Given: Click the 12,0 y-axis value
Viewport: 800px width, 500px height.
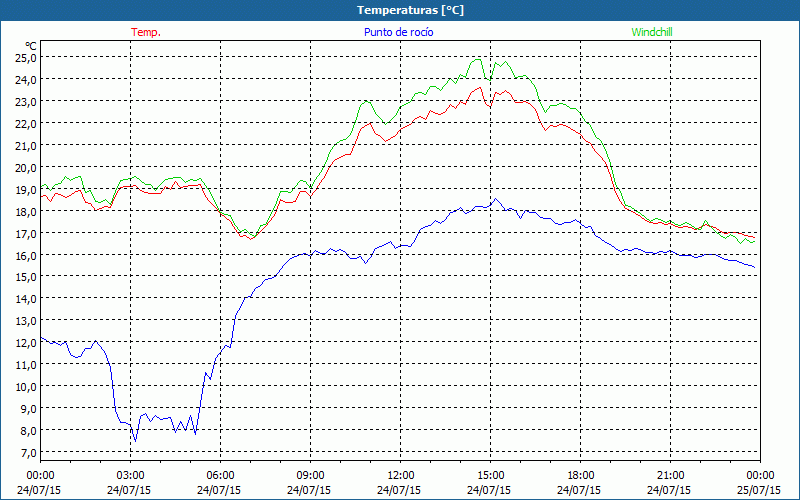Looking at the screenshot, I should click(26, 342).
